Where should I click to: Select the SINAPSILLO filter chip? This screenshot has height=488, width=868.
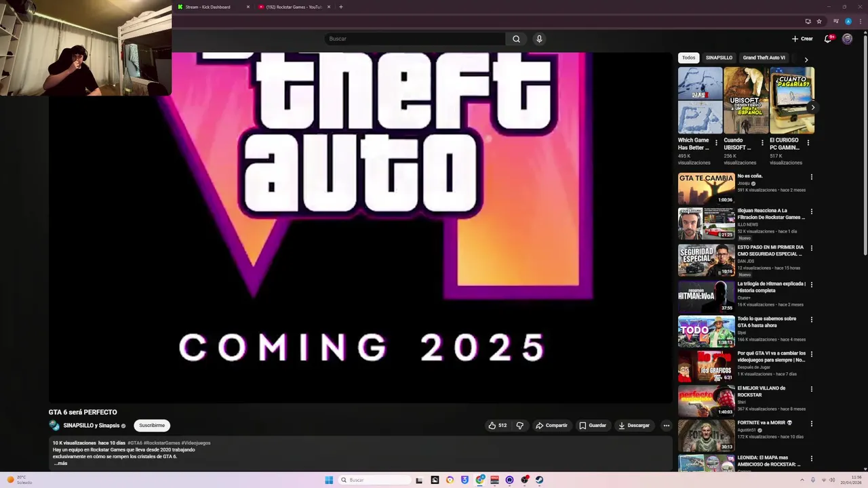(719, 58)
